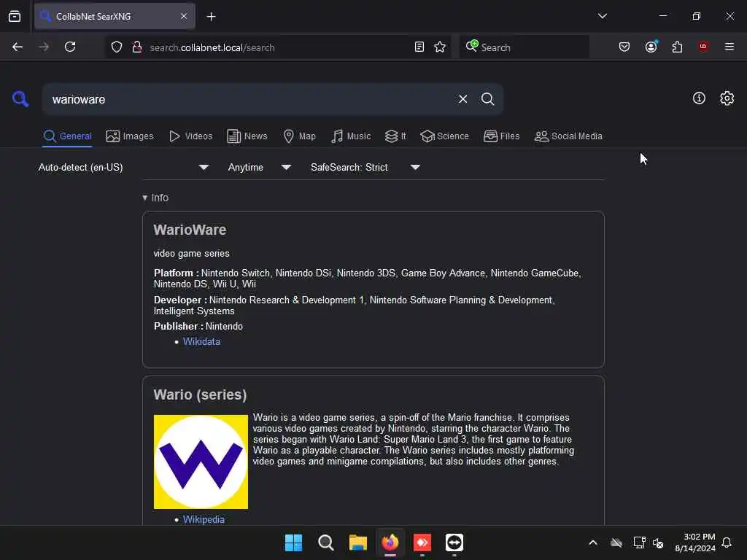Switch to Map search tab
The height and width of the screenshot is (560, 747).
pos(299,136)
